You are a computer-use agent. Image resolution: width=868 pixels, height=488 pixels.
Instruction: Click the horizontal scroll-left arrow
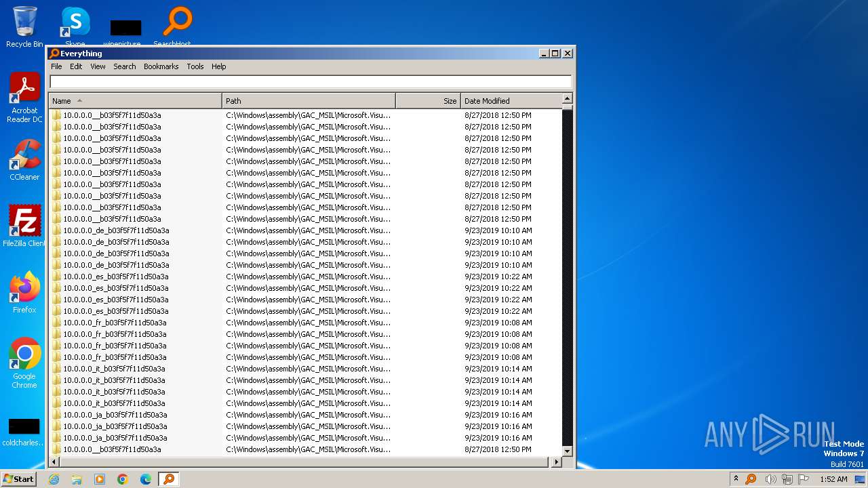pos(54,462)
